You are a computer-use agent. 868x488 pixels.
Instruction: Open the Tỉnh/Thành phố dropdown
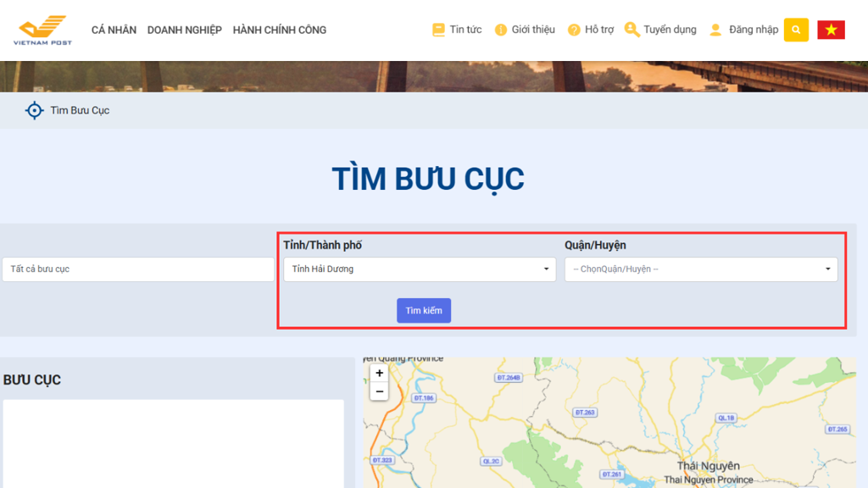(x=420, y=269)
